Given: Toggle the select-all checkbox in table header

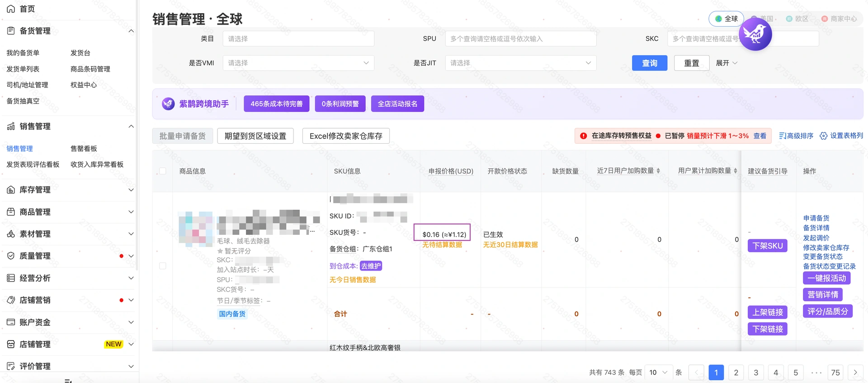Looking at the screenshot, I should click(163, 171).
